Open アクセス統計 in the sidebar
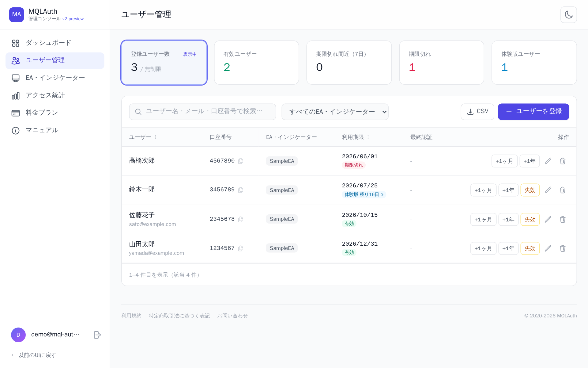 coord(55,95)
